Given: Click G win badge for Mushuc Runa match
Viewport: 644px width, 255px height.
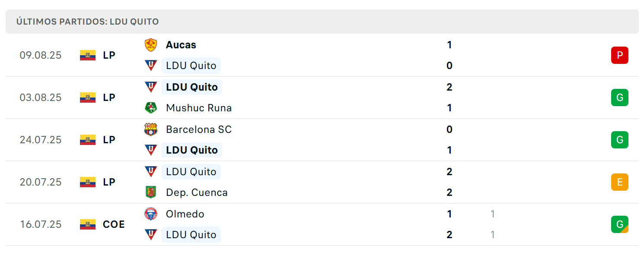Looking at the screenshot, I should [x=619, y=98].
